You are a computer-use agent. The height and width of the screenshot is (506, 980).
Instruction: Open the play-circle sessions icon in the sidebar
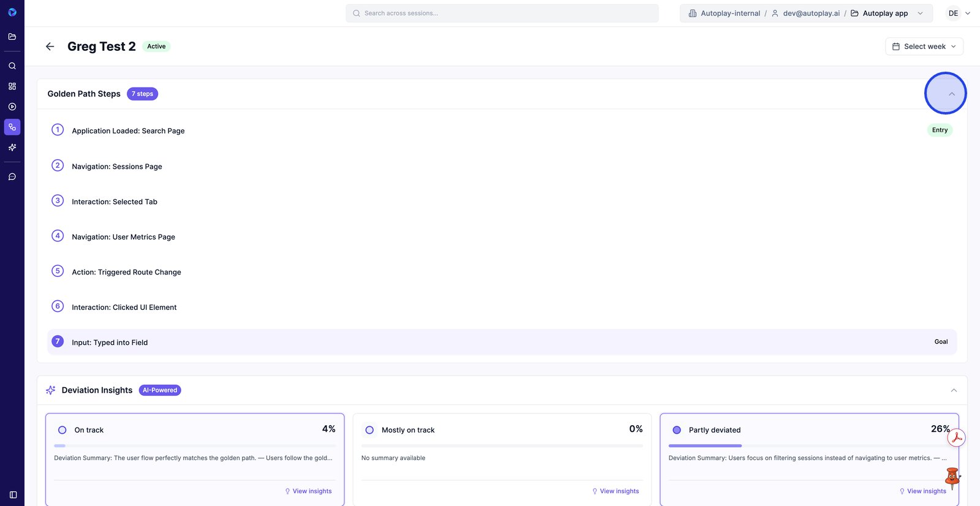click(12, 107)
